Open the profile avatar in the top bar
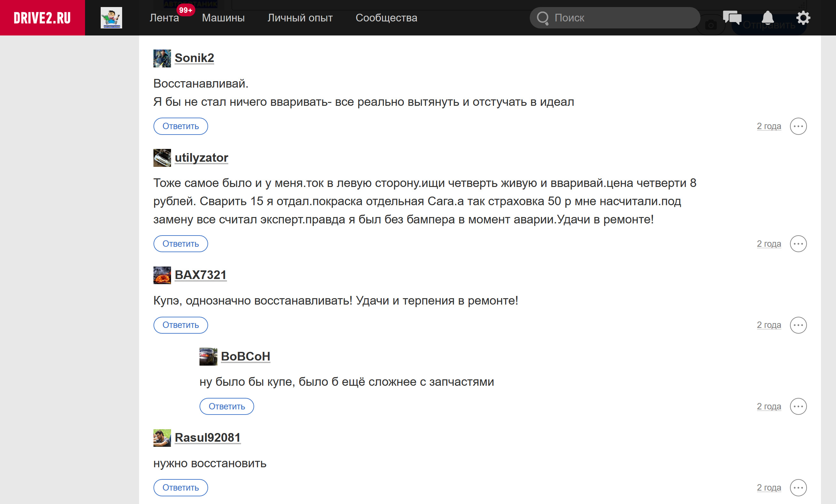 (111, 18)
